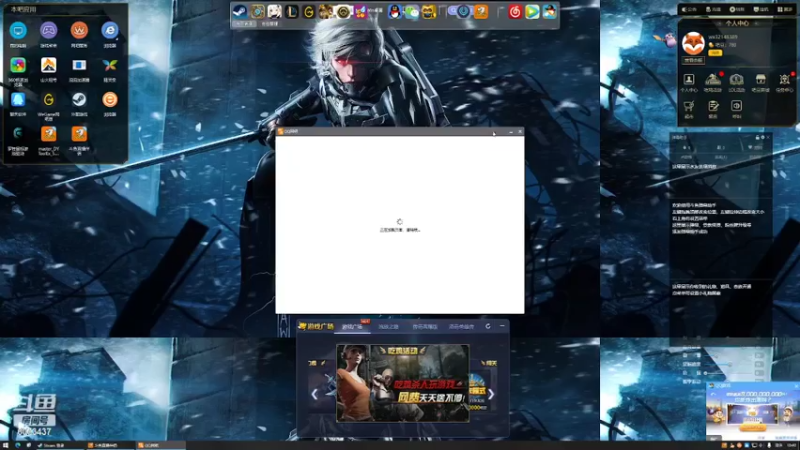Select first tab under the top dock
This screenshot has height=450, width=800.
243,24
